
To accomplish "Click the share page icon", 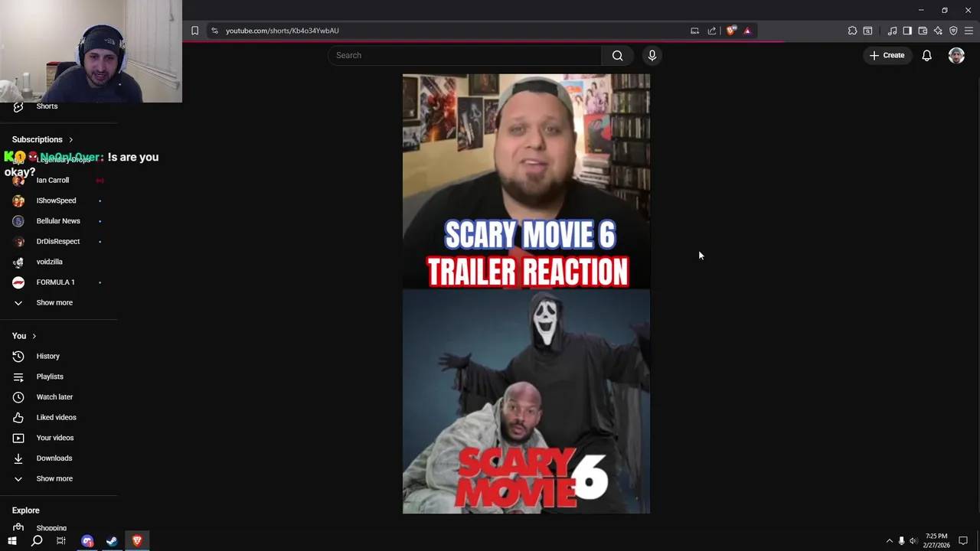I will [x=712, y=31].
